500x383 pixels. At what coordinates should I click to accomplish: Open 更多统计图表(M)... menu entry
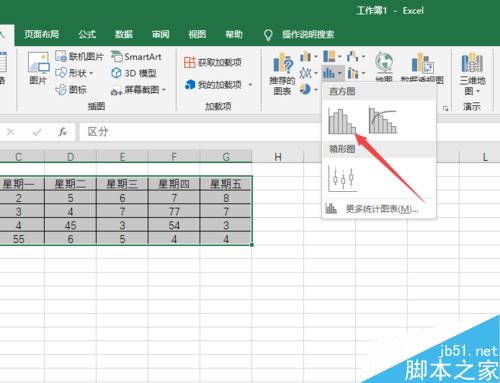(379, 209)
